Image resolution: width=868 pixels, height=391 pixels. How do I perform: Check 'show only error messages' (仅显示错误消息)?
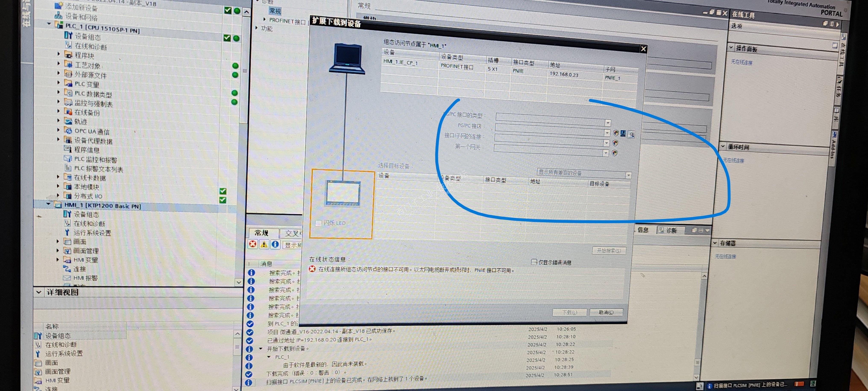click(534, 262)
